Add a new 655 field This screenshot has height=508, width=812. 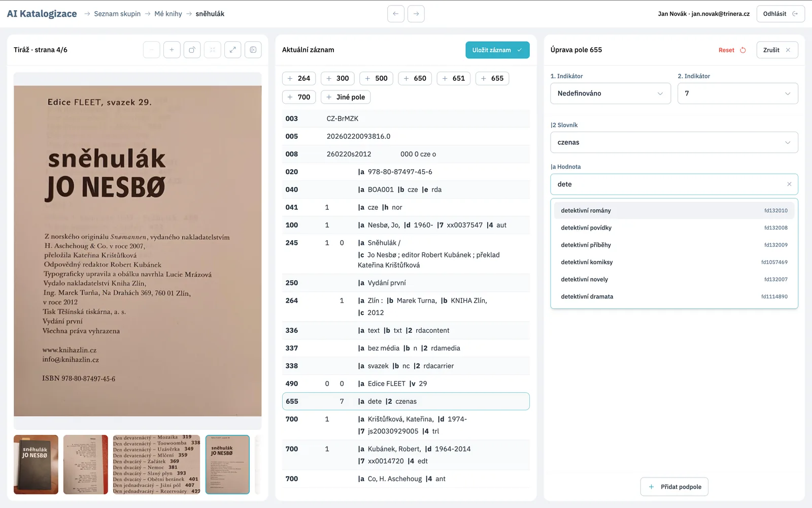point(492,78)
